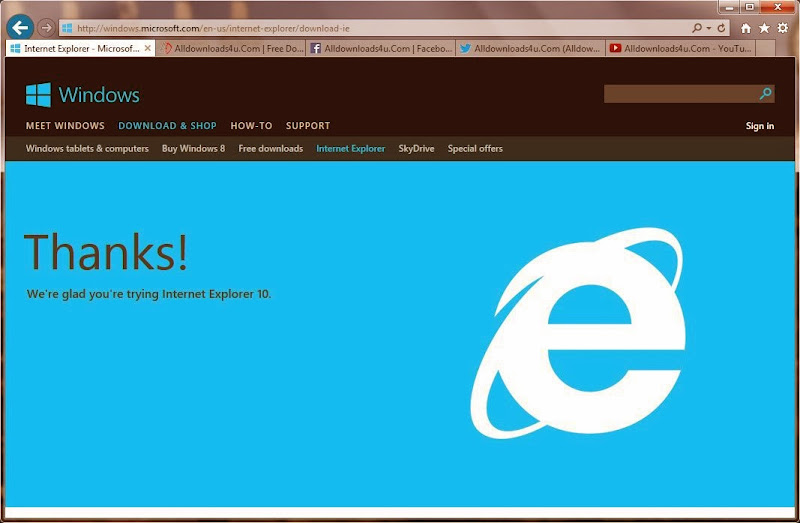Open Windows tablets & computers link
The width and height of the screenshot is (800, 523).
click(x=87, y=148)
